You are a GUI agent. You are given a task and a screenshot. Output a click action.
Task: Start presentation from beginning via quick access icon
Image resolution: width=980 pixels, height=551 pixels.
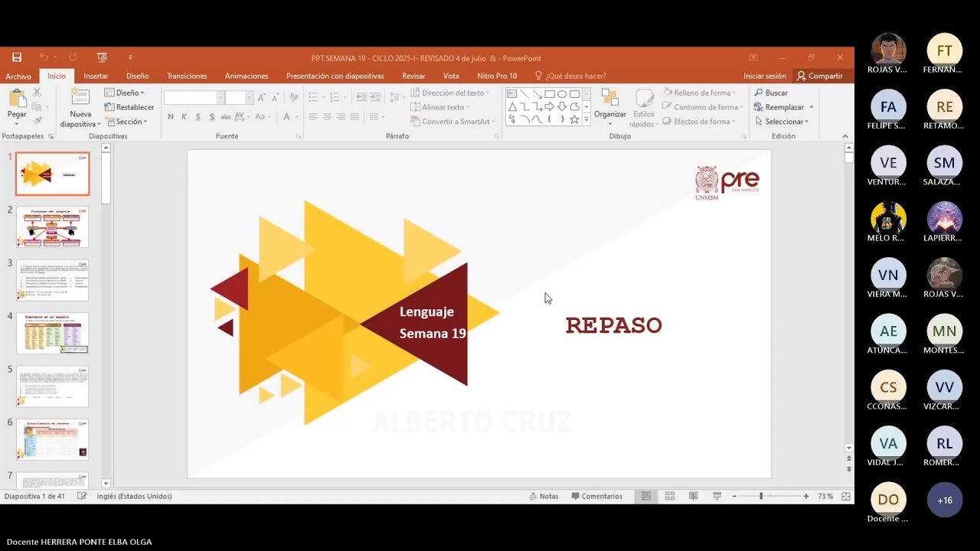pos(102,57)
